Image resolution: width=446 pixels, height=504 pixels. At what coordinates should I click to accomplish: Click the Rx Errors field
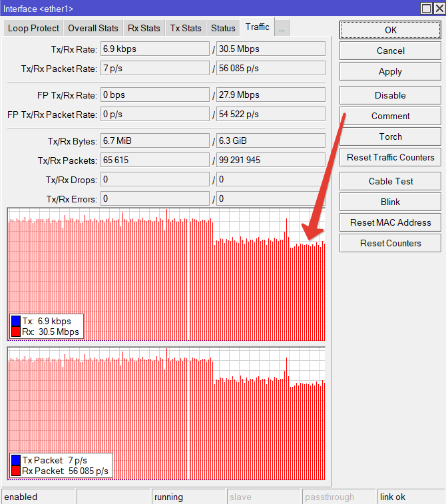[270, 198]
